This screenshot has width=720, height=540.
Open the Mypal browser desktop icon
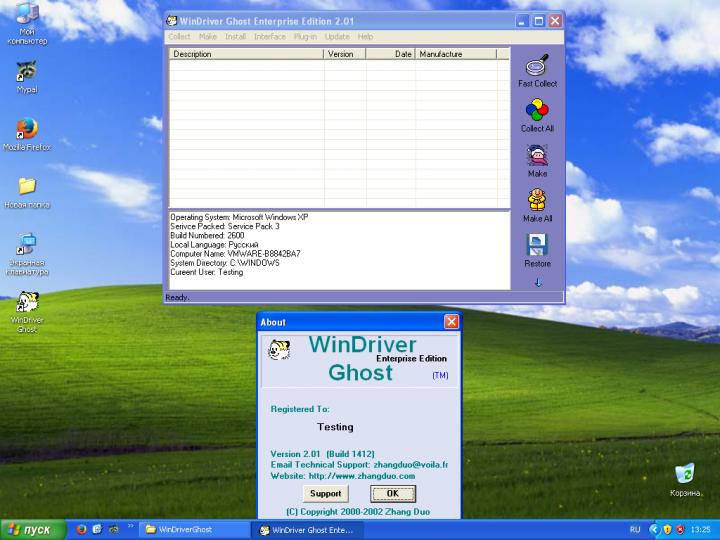click(27, 72)
